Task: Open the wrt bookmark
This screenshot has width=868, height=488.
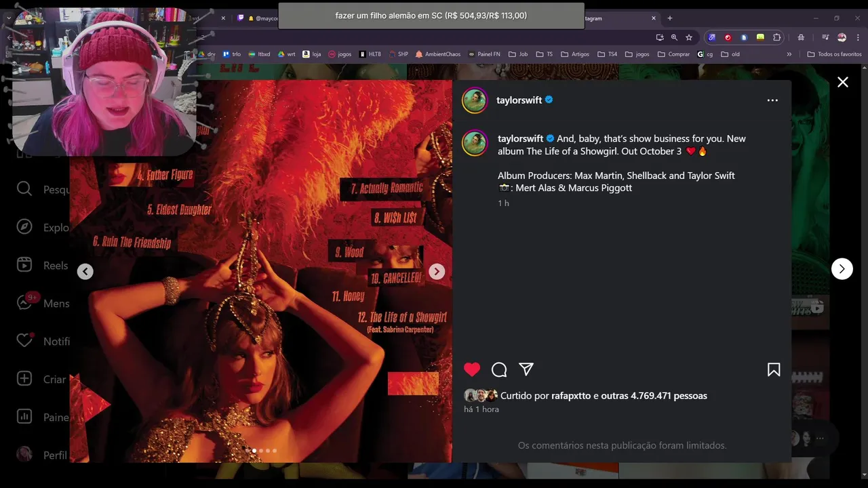Action: click(x=286, y=54)
